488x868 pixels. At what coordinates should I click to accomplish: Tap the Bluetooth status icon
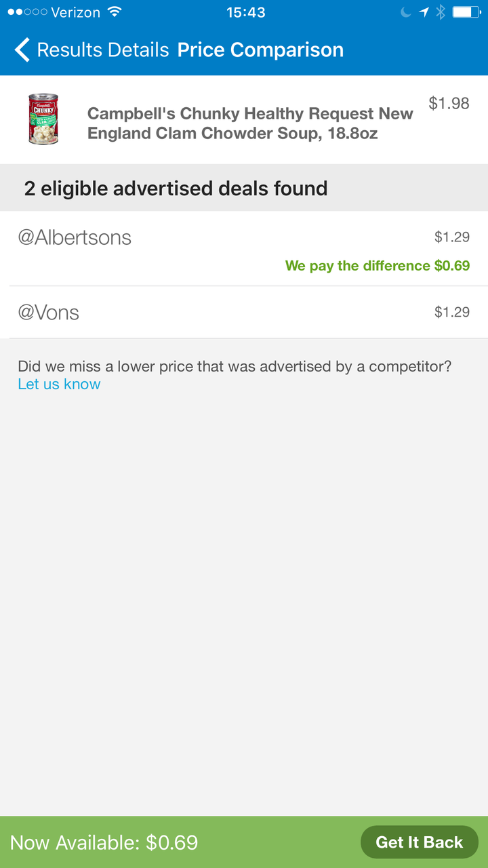point(440,12)
